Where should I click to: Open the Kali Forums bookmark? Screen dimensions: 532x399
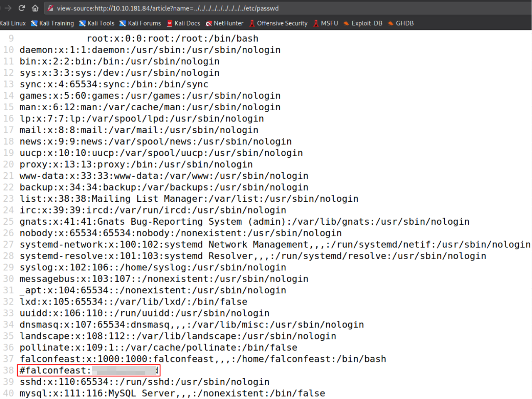click(x=140, y=23)
